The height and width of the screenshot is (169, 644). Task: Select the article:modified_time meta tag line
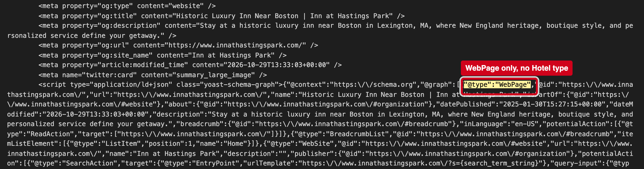coord(190,65)
